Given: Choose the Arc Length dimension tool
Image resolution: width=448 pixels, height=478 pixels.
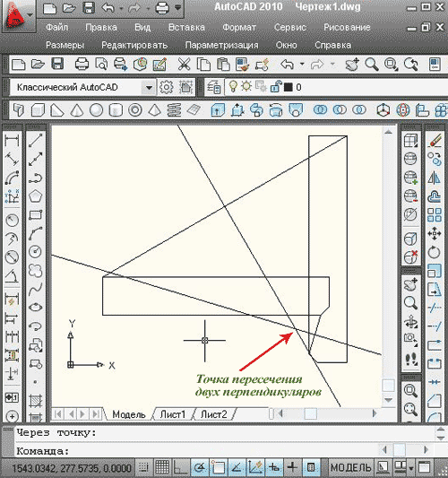Looking at the screenshot, I should point(12,178).
